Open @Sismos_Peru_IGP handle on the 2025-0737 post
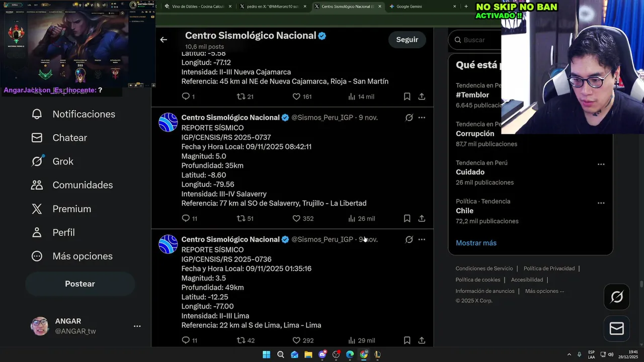 pos(322,118)
